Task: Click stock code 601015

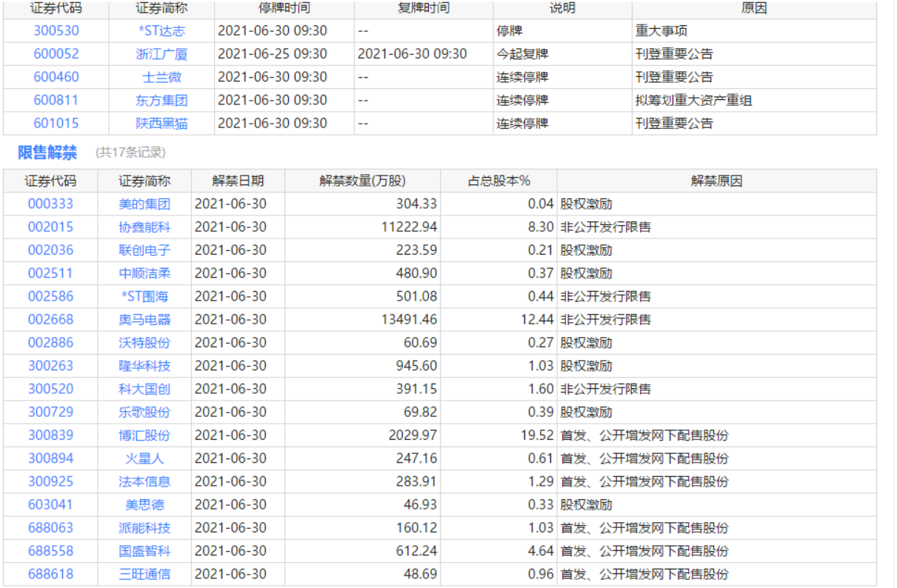Action: point(56,123)
